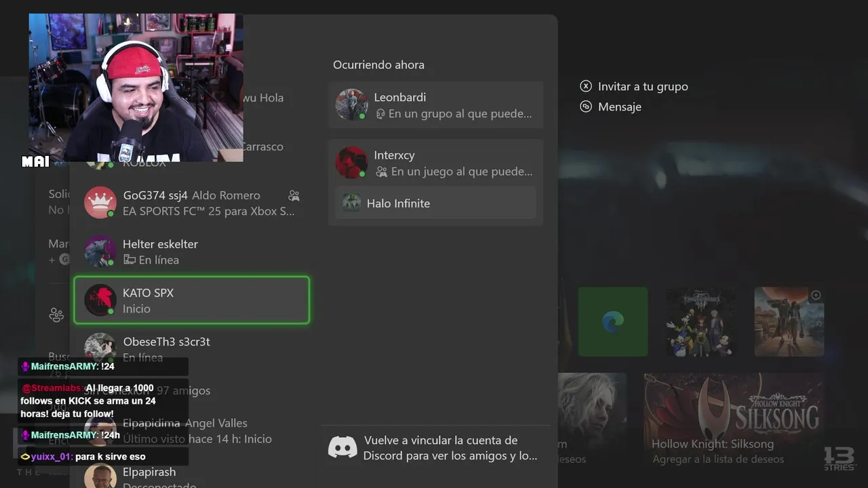Click the yuixx_01 chat message
868x488 pixels.
pos(102,457)
